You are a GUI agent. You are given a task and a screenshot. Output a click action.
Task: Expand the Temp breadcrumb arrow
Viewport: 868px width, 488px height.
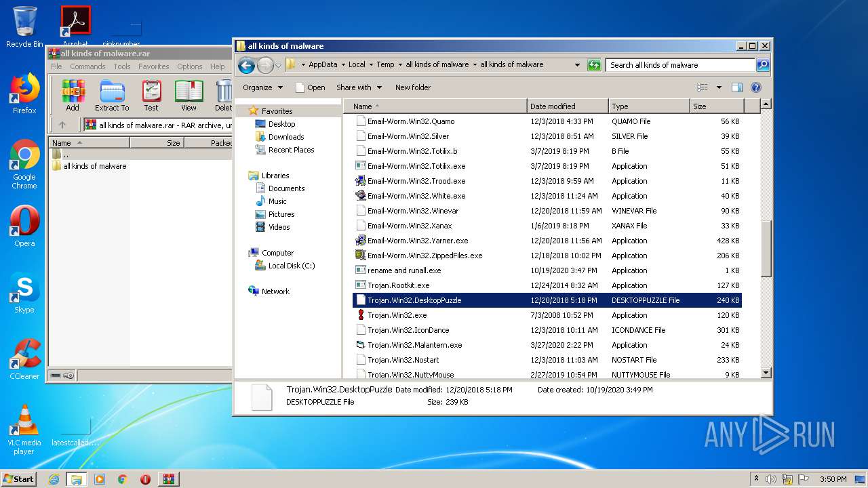[x=399, y=65]
